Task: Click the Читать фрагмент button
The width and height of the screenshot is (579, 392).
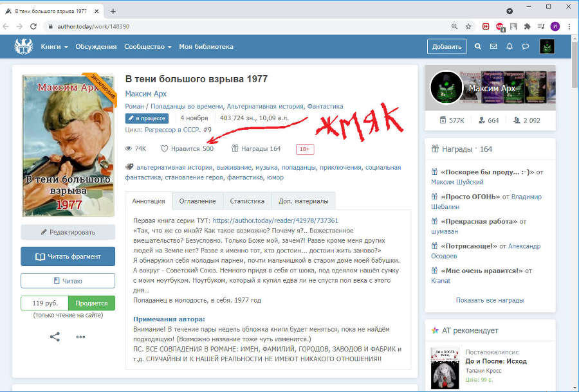Action: pos(68,256)
